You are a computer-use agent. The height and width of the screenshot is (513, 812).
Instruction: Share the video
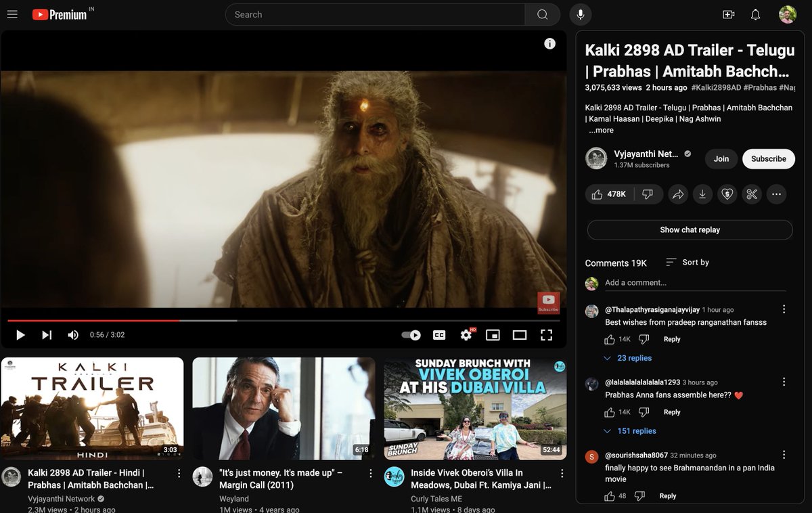677,194
